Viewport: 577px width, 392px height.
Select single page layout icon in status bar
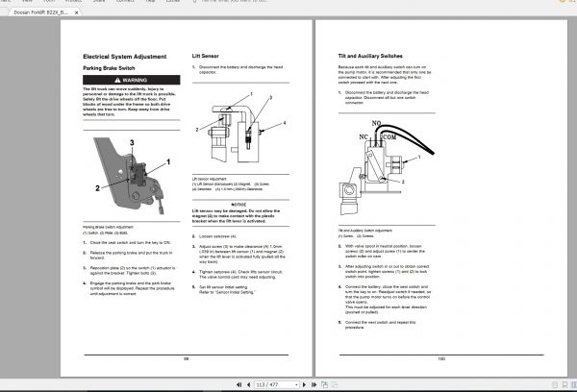(x=555, y=384)
